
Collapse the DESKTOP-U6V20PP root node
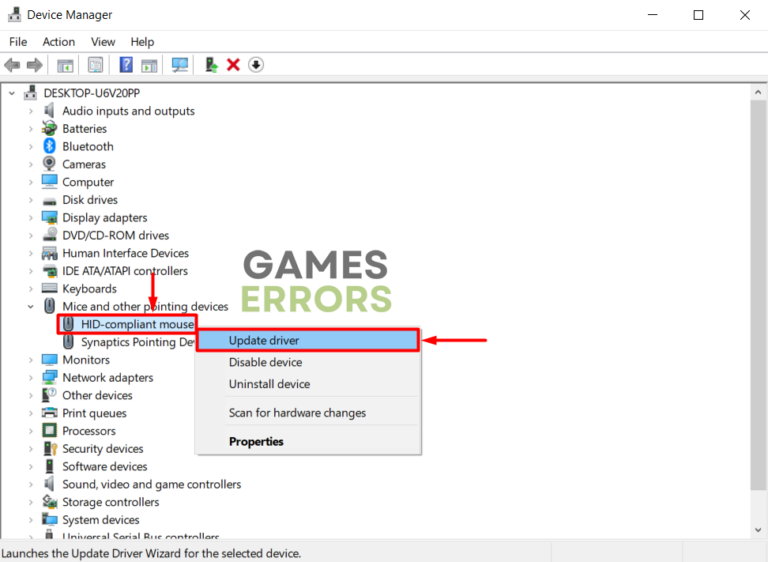[12, 93]
